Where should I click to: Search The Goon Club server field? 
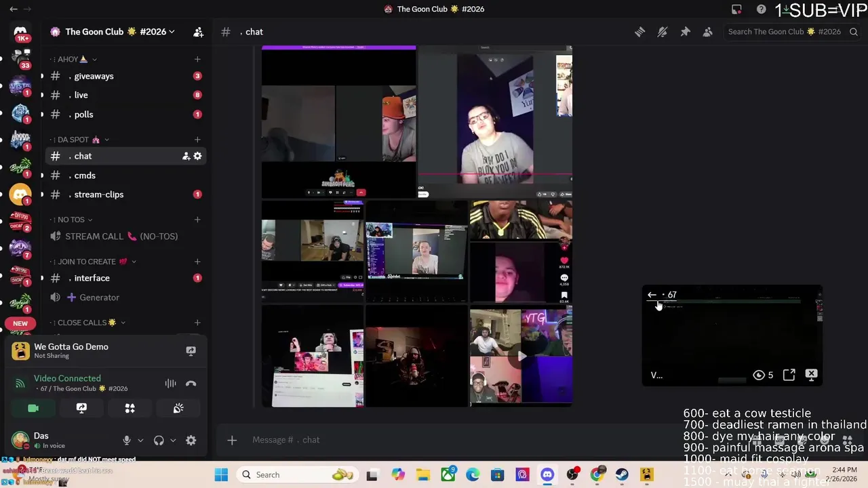point(791,32)
